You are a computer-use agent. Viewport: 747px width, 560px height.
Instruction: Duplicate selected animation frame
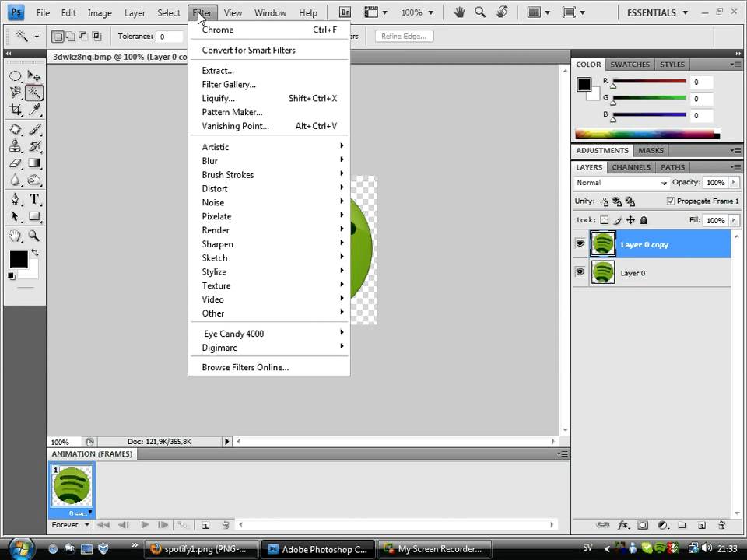tap(205, 525)
